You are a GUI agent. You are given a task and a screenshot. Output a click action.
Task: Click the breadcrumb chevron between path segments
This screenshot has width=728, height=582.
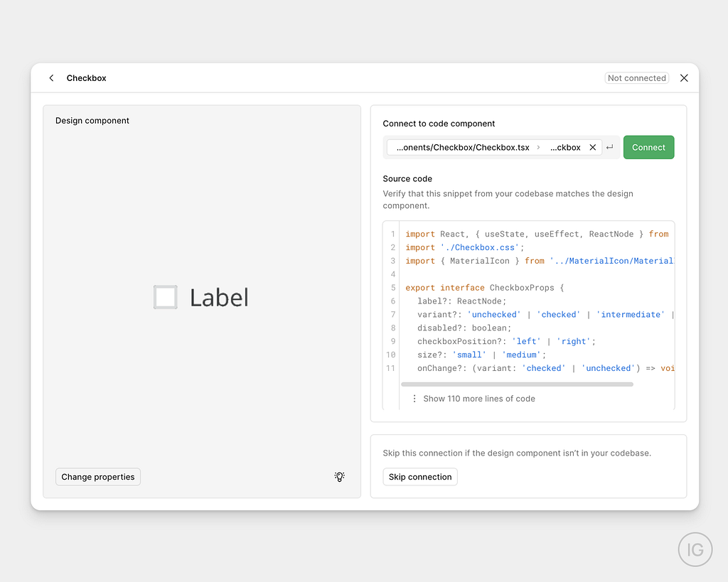pyautogui.click(x=538, y=148)
